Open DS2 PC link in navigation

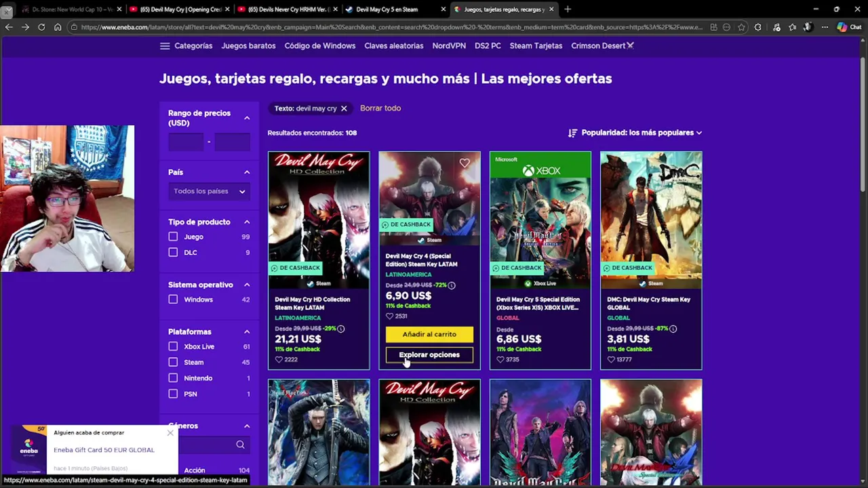[488, 46]
